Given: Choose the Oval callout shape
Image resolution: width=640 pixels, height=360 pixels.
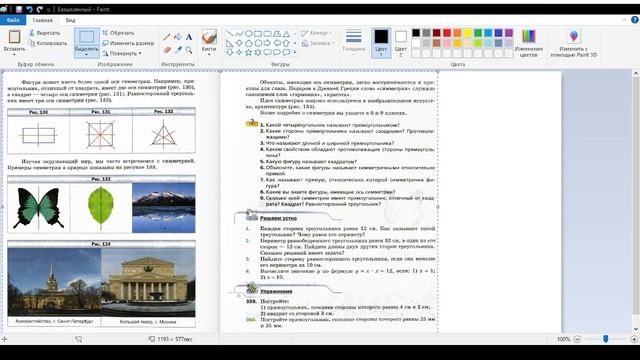Looking at the screenshot, I should [x=277, y=52].
